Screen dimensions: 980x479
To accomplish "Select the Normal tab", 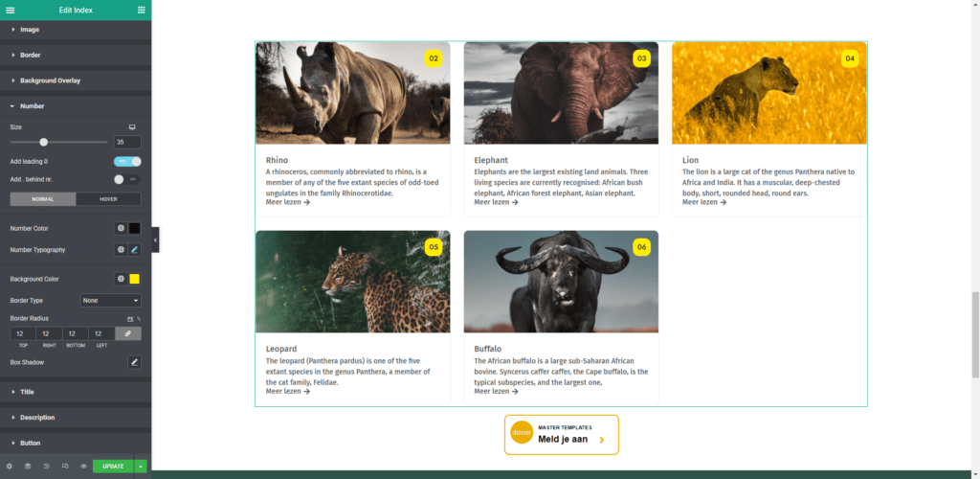I will tap(43, 199).
